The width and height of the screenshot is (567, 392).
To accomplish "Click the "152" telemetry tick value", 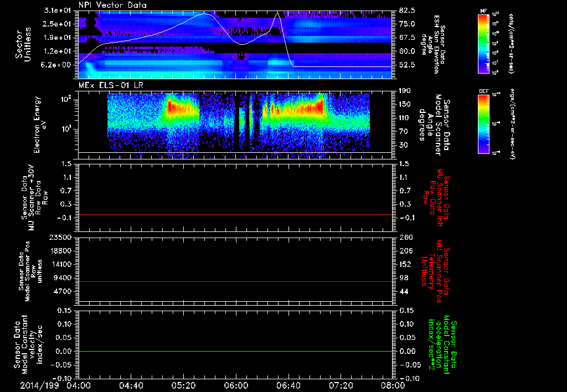I will tap(405, 264).
